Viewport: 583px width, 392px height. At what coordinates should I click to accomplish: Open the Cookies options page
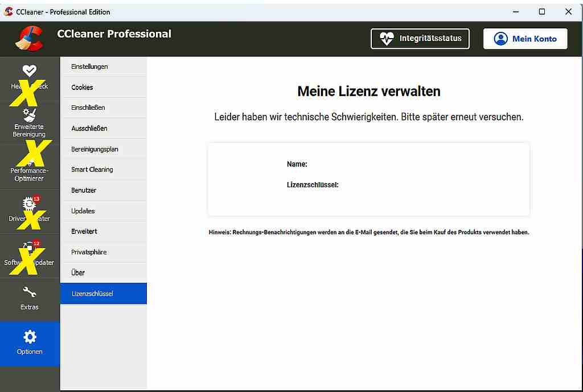click(104, 87)
